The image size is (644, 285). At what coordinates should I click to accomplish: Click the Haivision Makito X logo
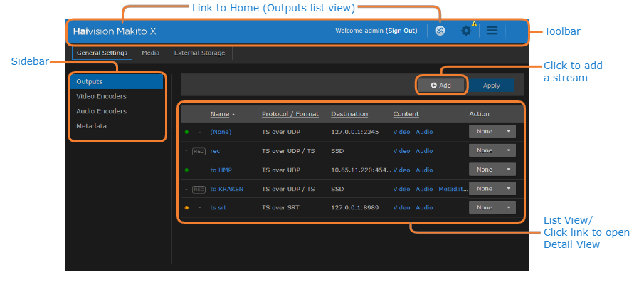[114, 31]
